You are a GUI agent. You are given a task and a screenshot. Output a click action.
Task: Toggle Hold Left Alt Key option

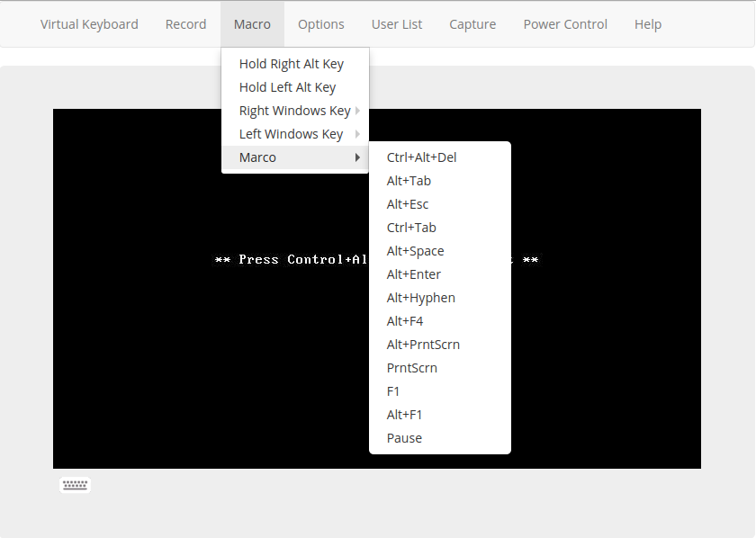(x=288, y=87)
